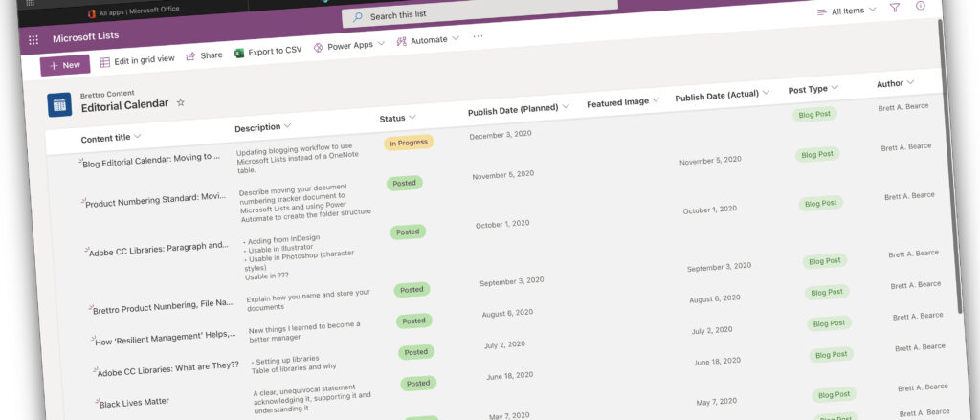The height and width of the screenshot is (420, 980).
Task: Click the In Progress status pill
Action: pyautogui.click(x=409, y=143)
